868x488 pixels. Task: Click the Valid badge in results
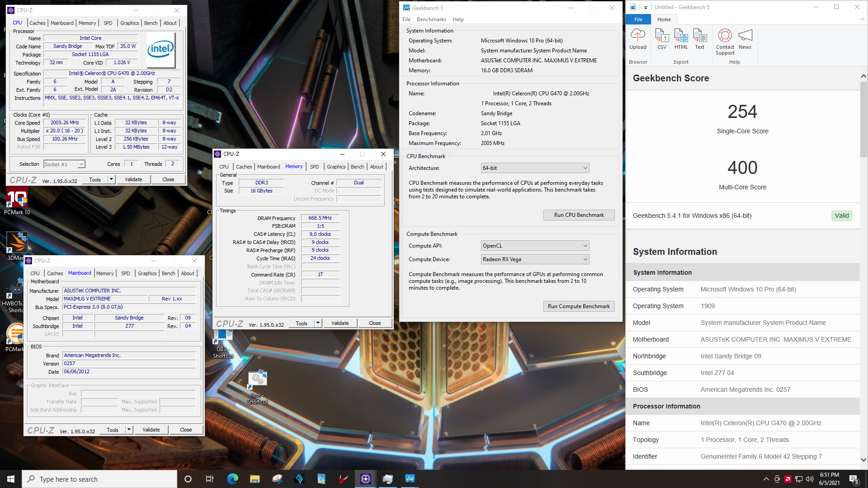(x=842, y=216)
